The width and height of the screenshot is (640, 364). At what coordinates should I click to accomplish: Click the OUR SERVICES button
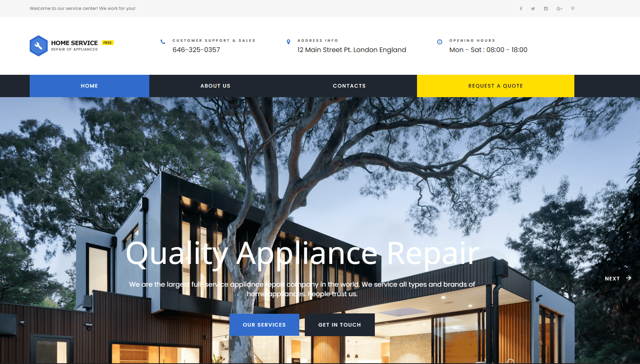[x=264, y=325]
